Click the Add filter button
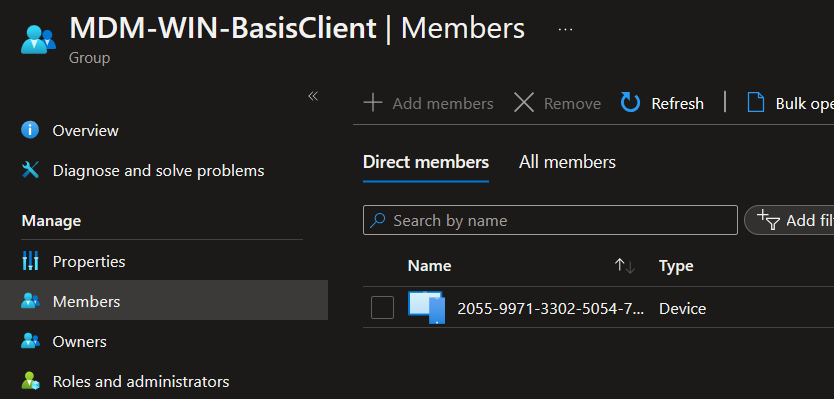The height and width of the screenshot is (399, 834). (789, 220)
